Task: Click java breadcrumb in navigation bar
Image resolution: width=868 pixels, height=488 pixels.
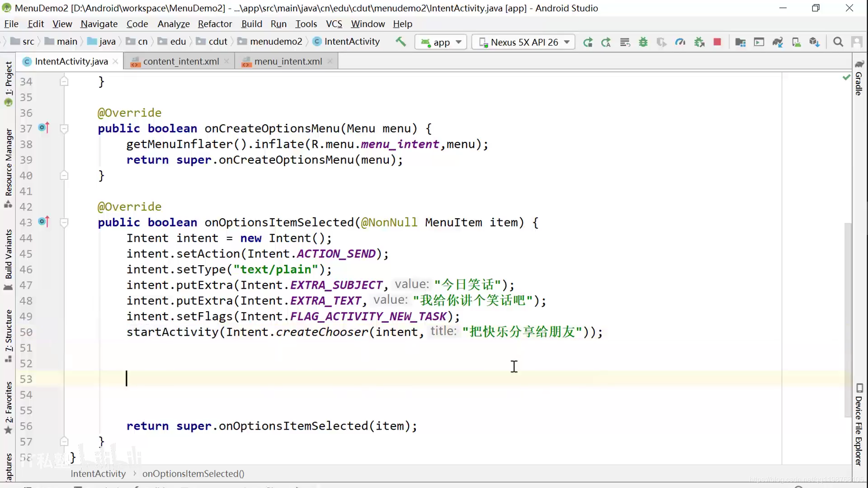Action: [102, 42]
